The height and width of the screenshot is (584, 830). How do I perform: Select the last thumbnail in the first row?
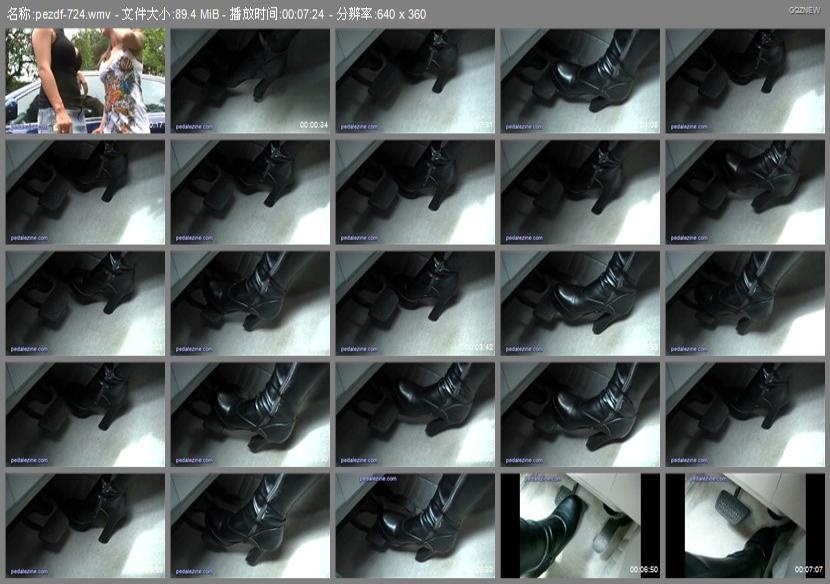click(x=745, y=81)
